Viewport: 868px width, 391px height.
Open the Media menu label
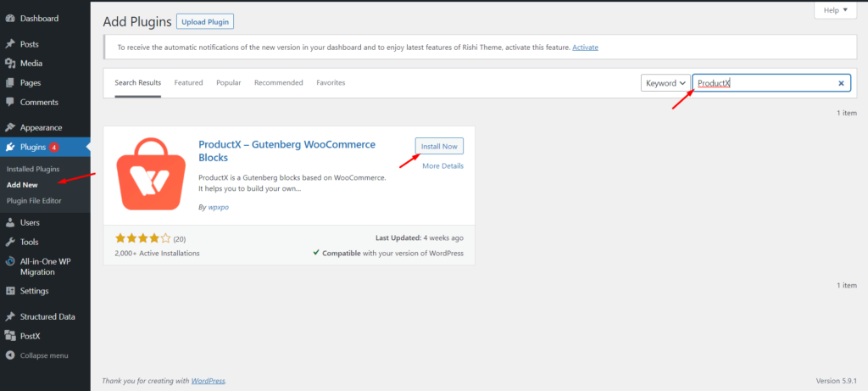tap(31, 63)
